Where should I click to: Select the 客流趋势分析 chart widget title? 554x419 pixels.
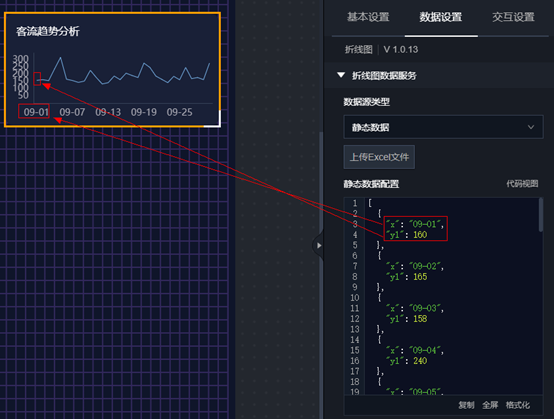click(48, 31)
